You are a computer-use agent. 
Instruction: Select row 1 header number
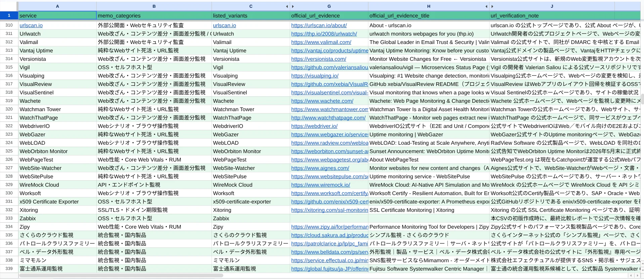pos(9,15)
